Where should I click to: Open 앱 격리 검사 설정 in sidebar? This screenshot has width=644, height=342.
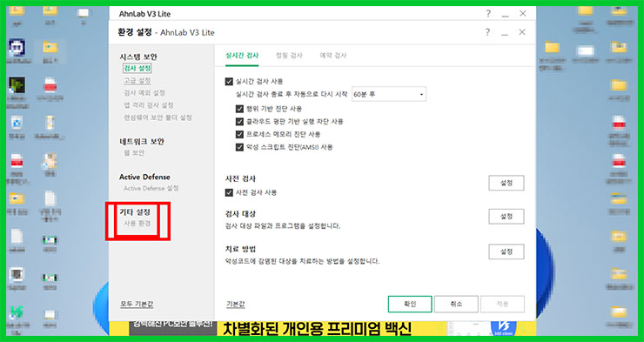tap(149, 105)
